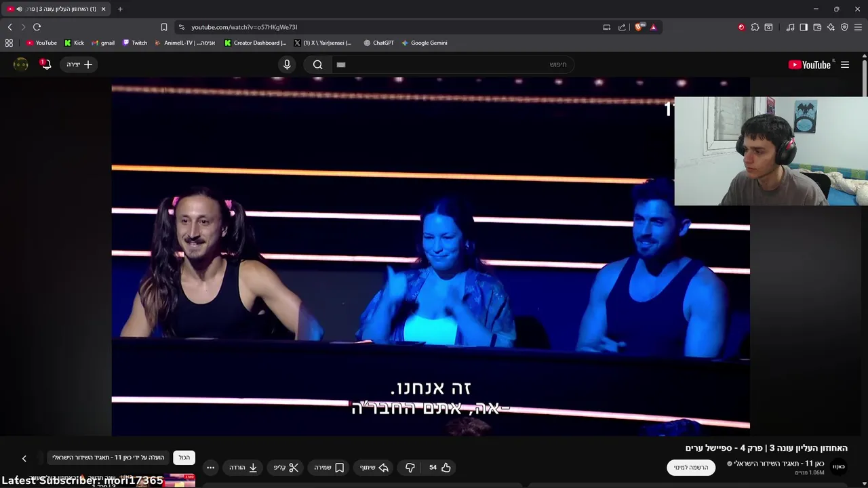
Task: Like the video with thumbs up
Action: pos(440,468)
